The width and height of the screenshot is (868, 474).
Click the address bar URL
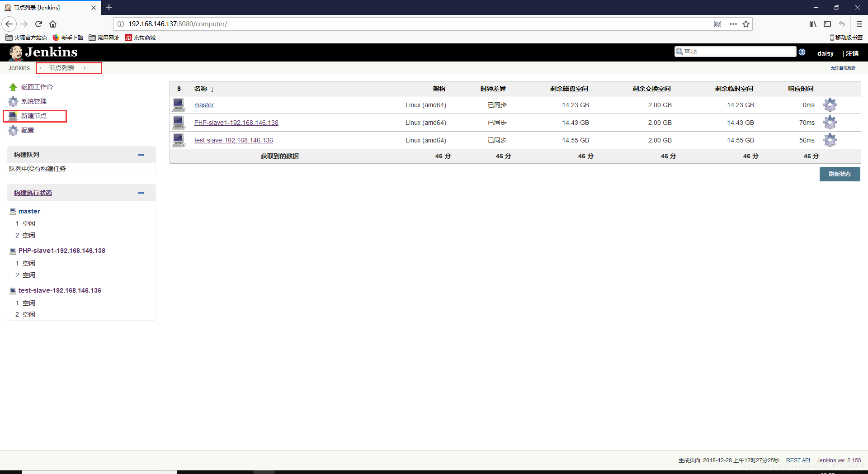coord(178,24)
